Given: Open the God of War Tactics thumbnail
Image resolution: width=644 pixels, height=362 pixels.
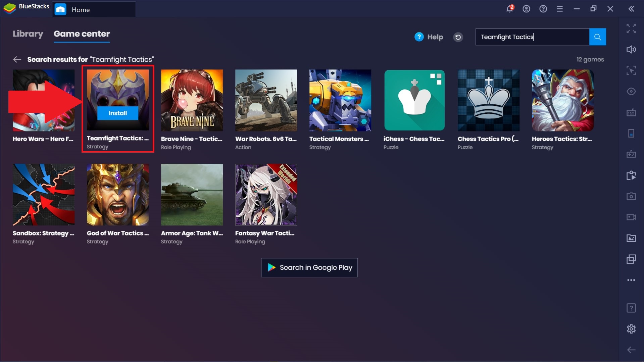Looking at the screenshot, I should coord(118,195).
